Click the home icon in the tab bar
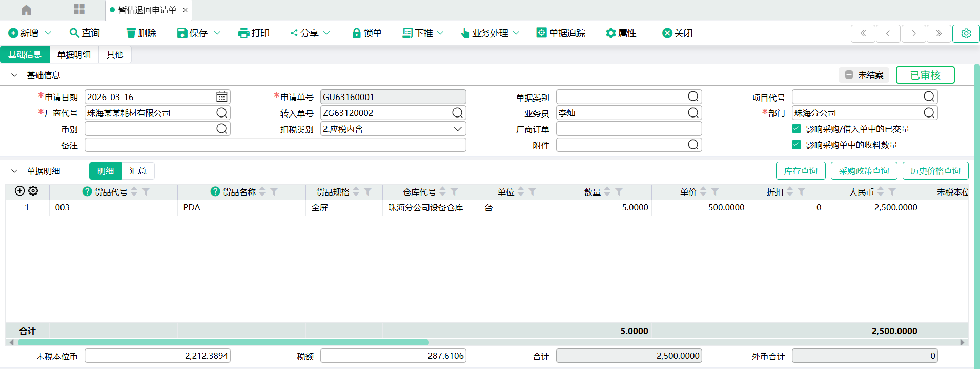Viewport: 980px width, 369px height. coord(26,10)
